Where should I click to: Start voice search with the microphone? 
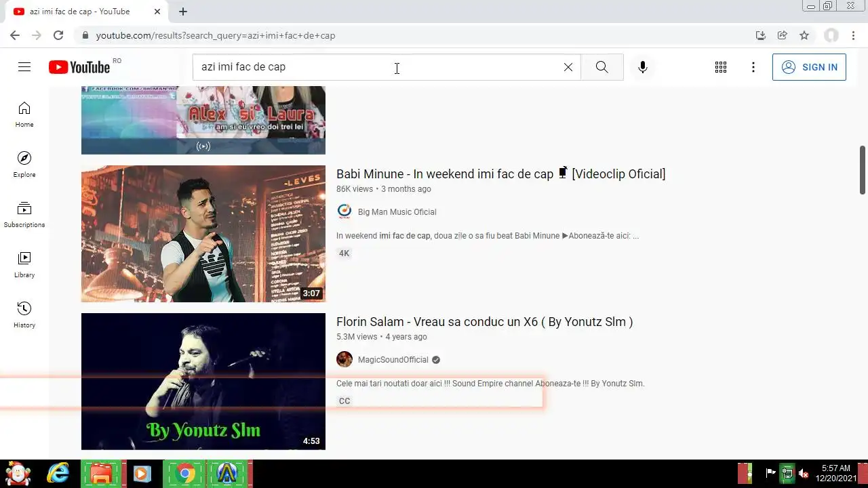click(x=643, y=67)
